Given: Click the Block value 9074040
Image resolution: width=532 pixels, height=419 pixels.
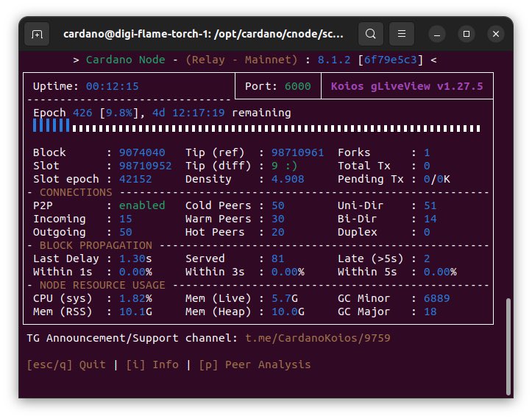Looking at the screenshot, I should pos(142,152).
